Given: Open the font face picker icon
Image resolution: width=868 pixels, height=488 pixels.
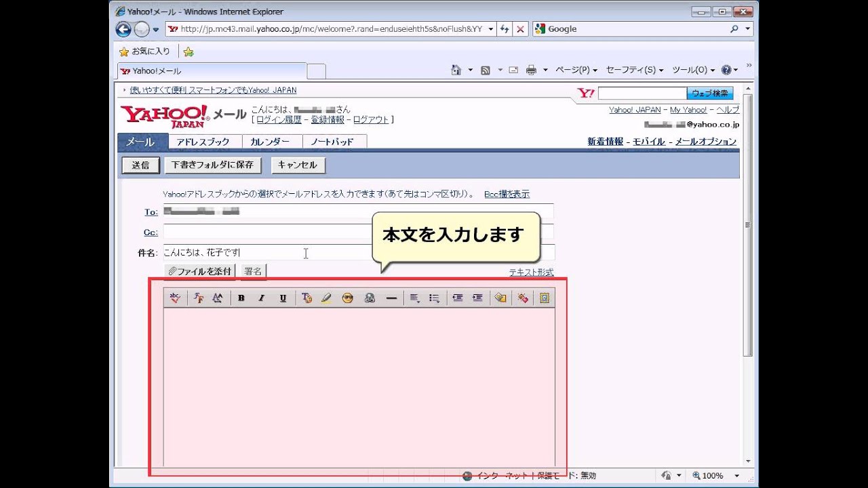Looking at the screenshot, I should [x=199, y=298].
